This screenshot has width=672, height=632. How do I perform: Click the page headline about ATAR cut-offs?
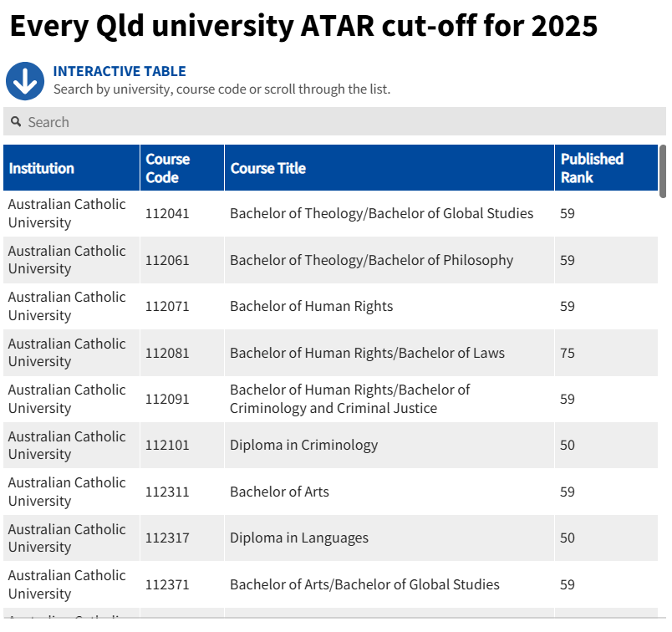303,27
